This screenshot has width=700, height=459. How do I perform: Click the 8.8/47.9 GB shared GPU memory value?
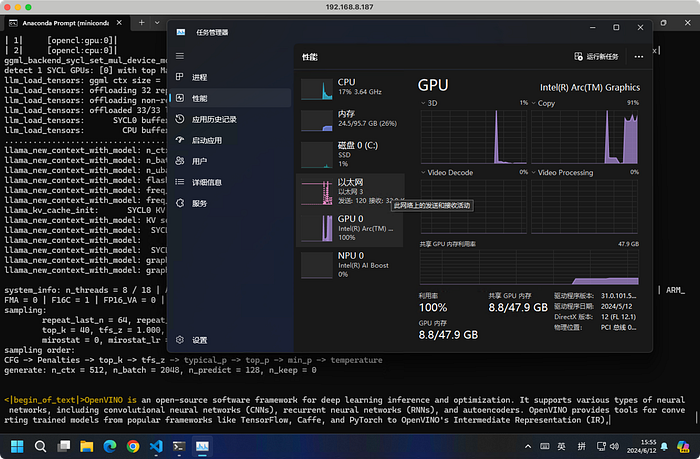point(518,308)
